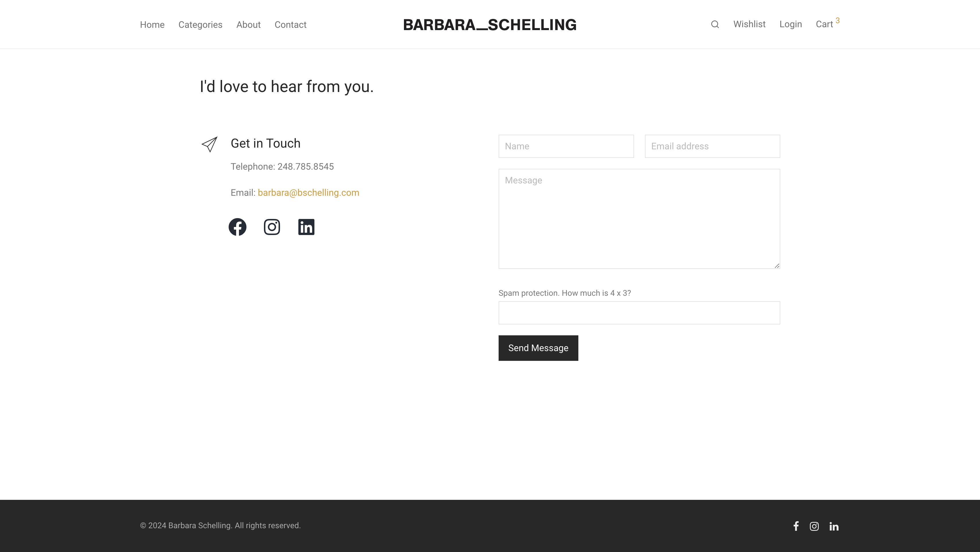Navigate to the About page

click(248, 25)
